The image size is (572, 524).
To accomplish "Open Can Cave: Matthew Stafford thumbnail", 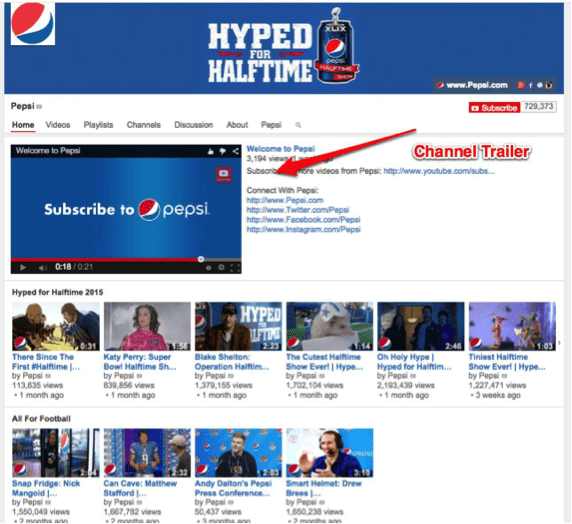I will point(147,453).
